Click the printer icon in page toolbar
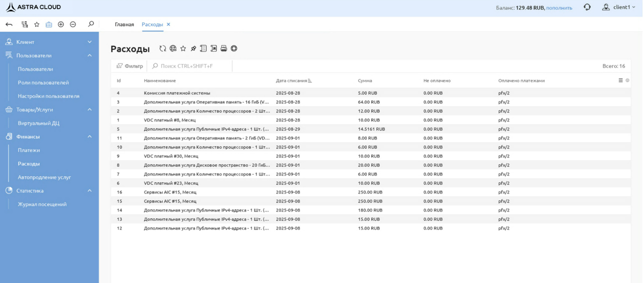This screenshot has width=644, height=283. click(224, 49)
